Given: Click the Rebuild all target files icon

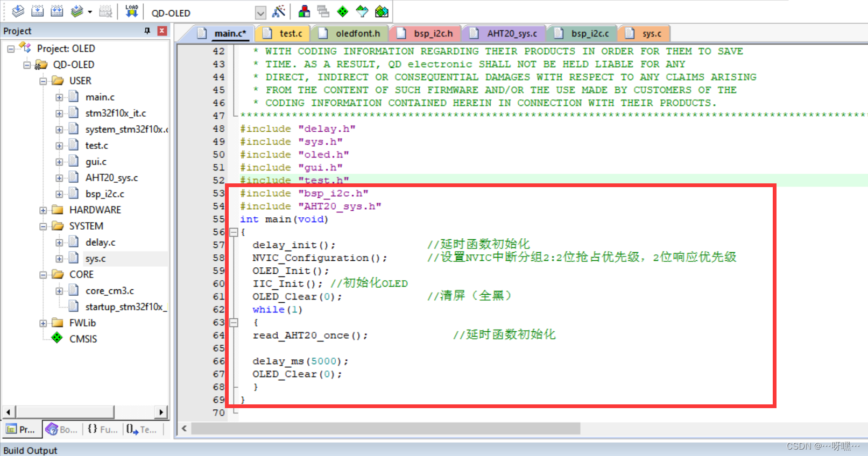Looking at the screenshot, I should (57, 11).
